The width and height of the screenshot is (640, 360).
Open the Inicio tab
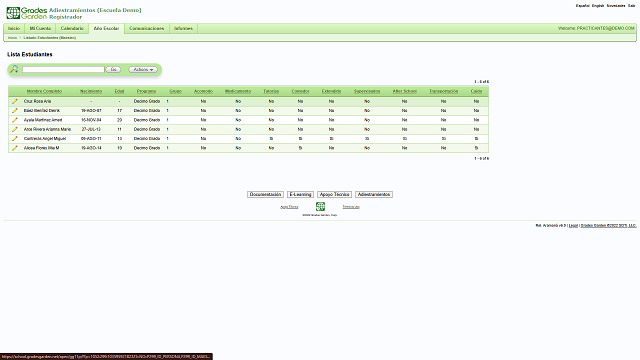coord(14,29)
